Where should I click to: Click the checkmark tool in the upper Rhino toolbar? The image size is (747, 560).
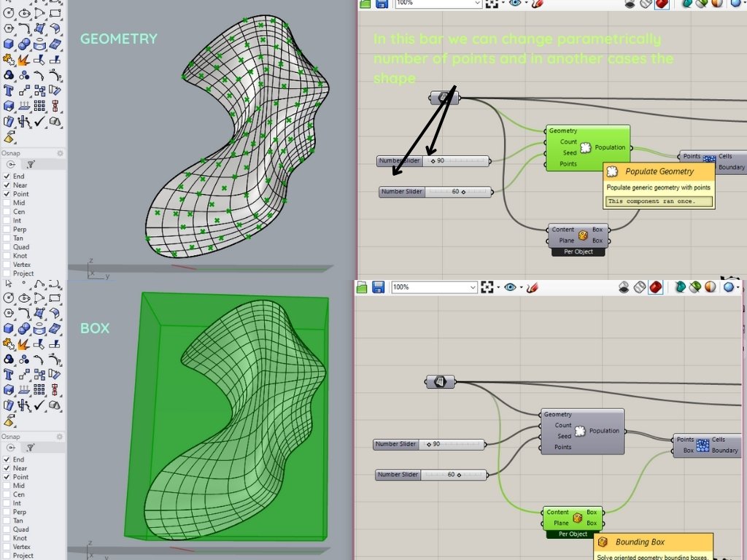[x=40, y=121]
